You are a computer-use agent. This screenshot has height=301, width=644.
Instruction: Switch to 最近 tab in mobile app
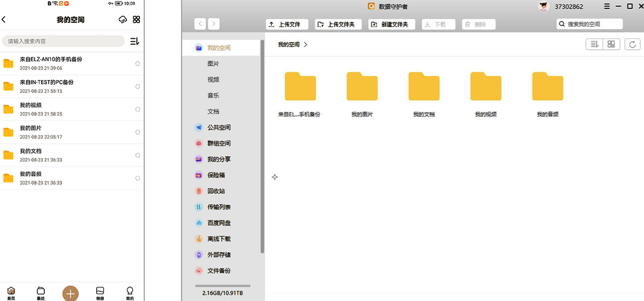point(41,293)
